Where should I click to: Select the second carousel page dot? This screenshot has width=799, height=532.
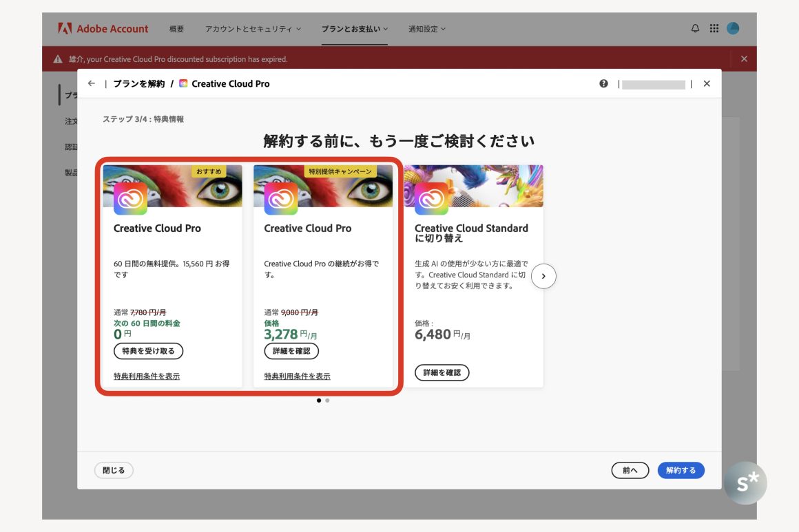pos(327,400)
